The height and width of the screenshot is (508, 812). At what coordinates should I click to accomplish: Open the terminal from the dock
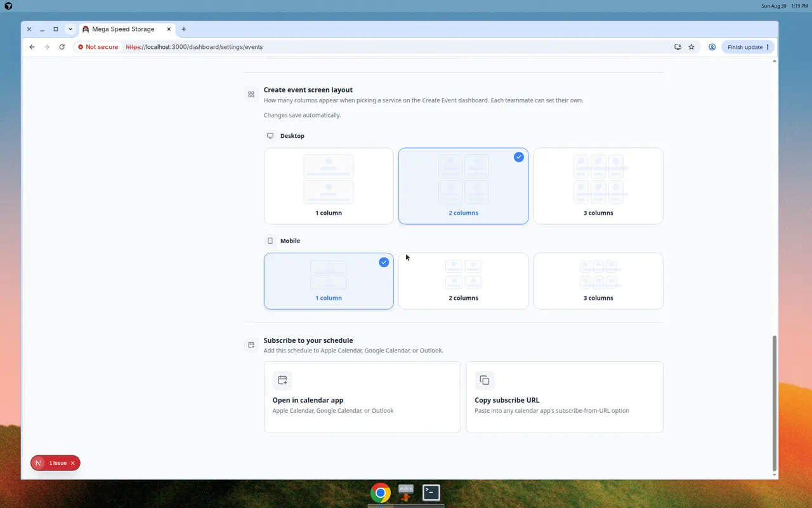click(431, 493)
